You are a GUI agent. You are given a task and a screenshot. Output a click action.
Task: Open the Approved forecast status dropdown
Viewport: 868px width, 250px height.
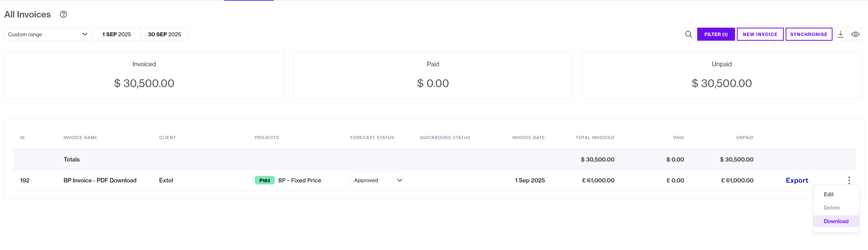(378, 180)
